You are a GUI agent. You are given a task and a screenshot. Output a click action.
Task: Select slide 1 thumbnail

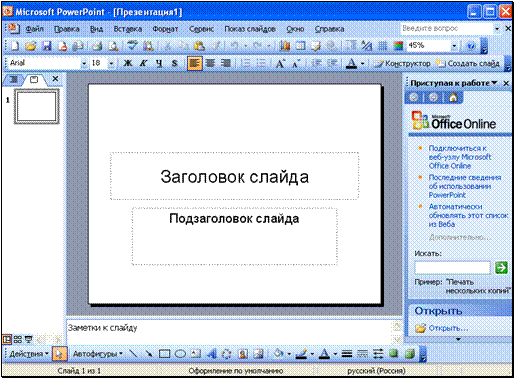36,106
